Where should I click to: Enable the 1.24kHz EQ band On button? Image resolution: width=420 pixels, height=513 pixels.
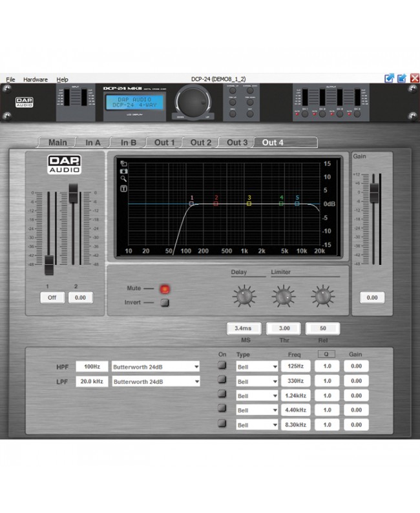(x=222, y=393)
